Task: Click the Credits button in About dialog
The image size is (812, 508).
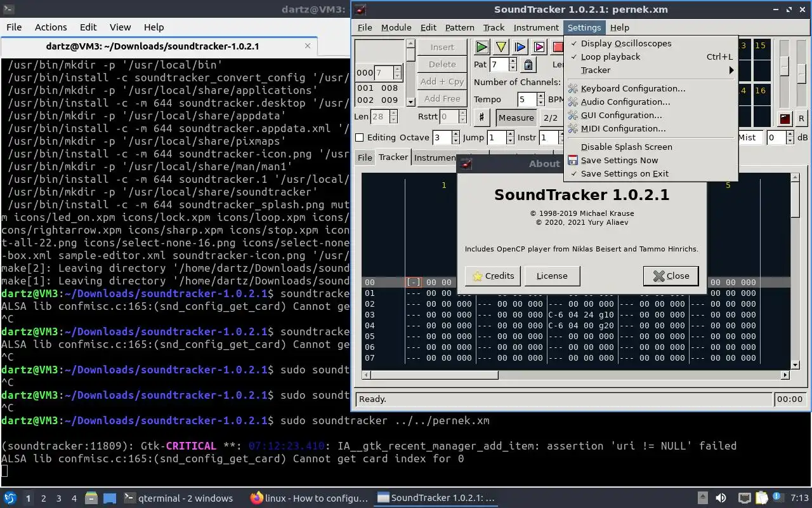Action: point(493,276)
